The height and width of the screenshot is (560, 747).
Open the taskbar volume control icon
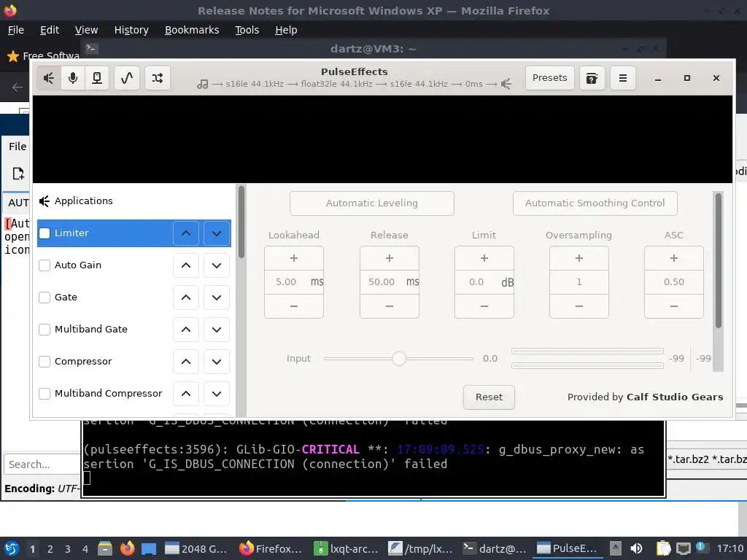636,548
